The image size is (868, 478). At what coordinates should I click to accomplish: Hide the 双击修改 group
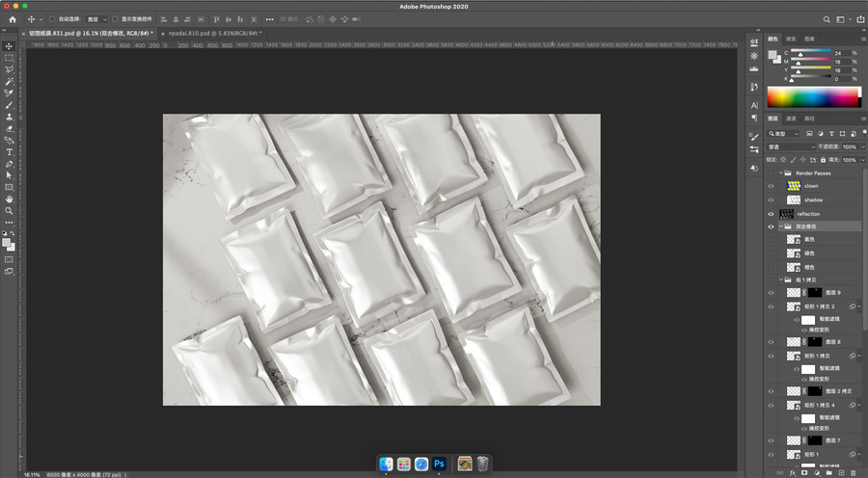point(771,226)
